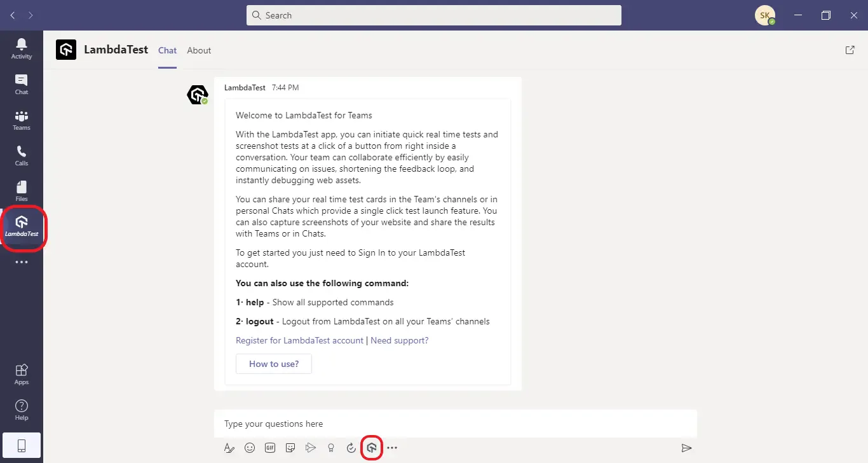The width and height of the screenshot is (868, 463).
Task: Open the SK profile account menu
Action: pyautogui.click(x=764, y=15)
